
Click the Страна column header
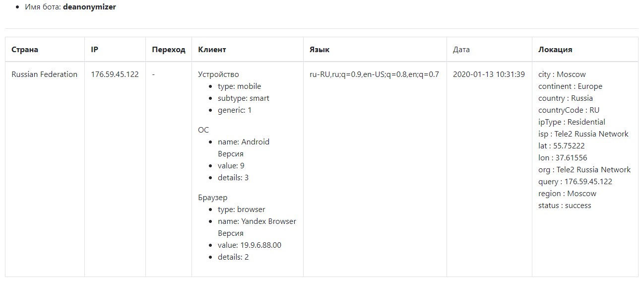(x=25, y=50)
